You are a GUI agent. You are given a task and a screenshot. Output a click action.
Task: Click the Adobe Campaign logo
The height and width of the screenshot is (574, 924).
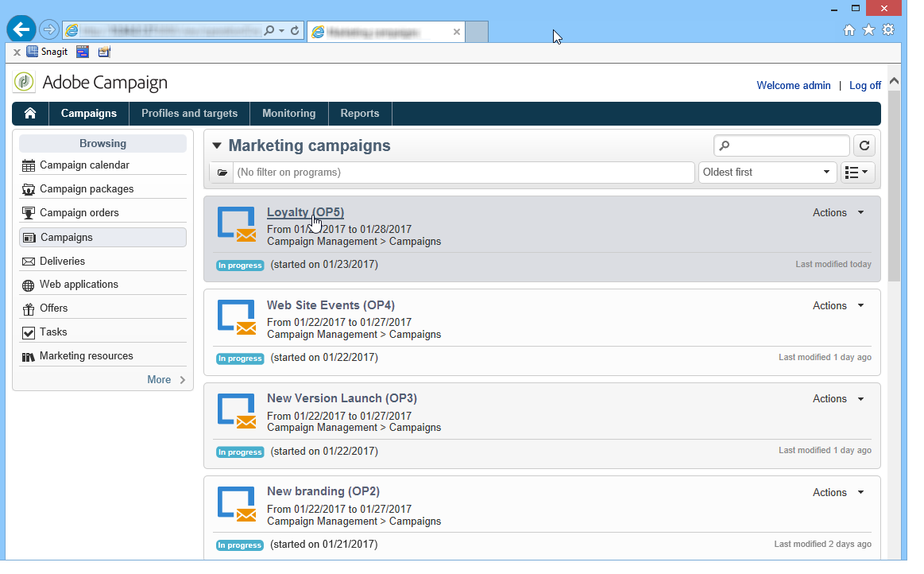point(24,82)
